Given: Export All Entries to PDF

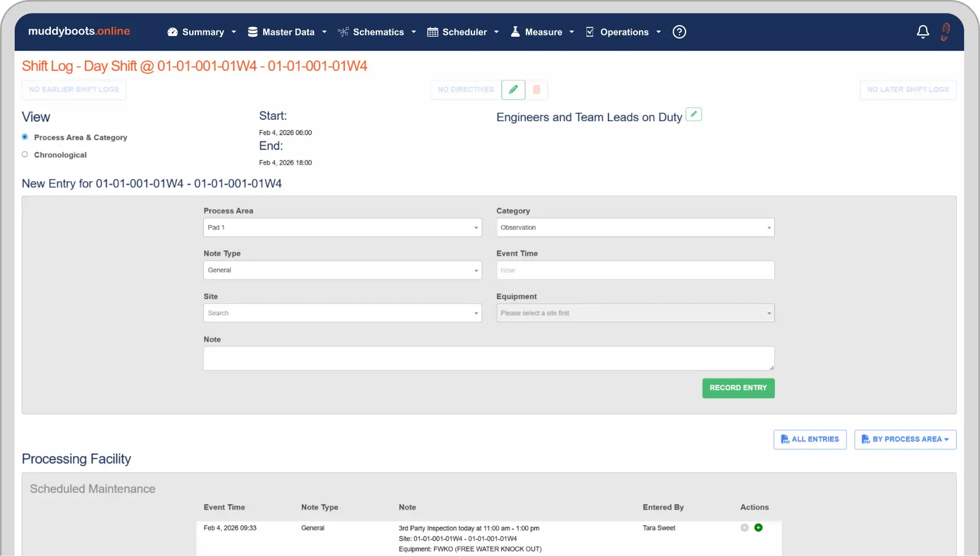Looking at the screenshot, I should [x=809, y=439].
